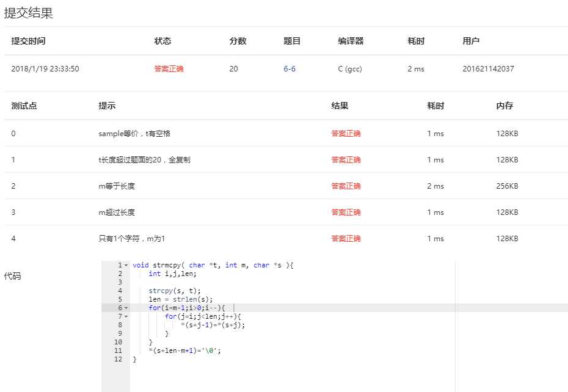568x392 pixels.
Task: Click the user ID 201621142037
Action: point(488,69)
